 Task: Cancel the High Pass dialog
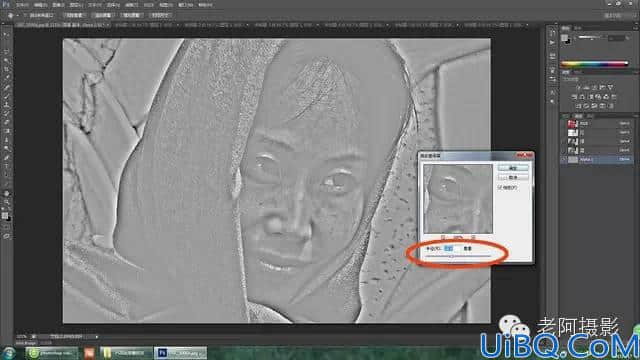[x=513, y=178]
